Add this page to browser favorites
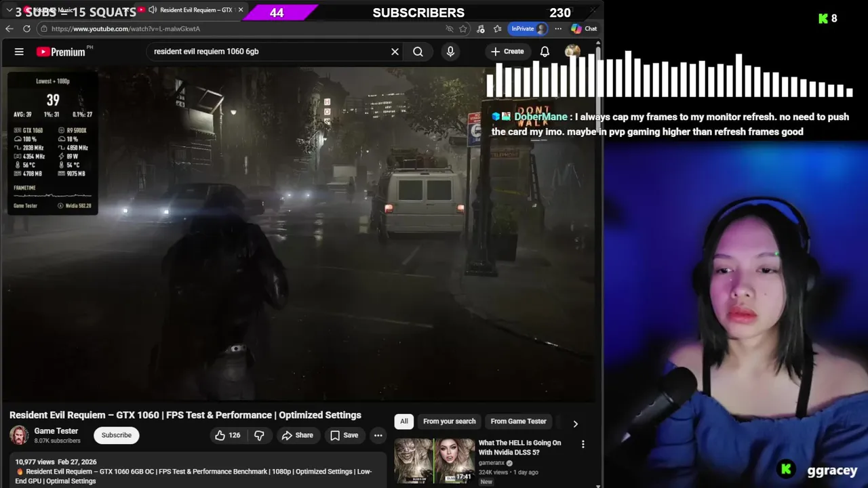 pyautogui.click(x=463, y=28)
